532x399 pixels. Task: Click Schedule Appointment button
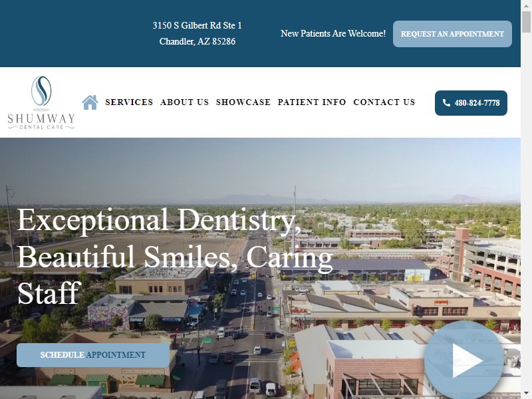(93, 355)
